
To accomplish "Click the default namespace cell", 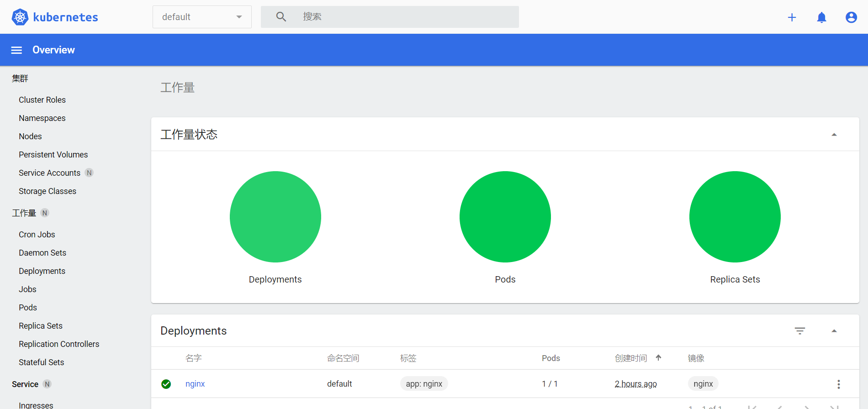I will (x=339, y=384).
